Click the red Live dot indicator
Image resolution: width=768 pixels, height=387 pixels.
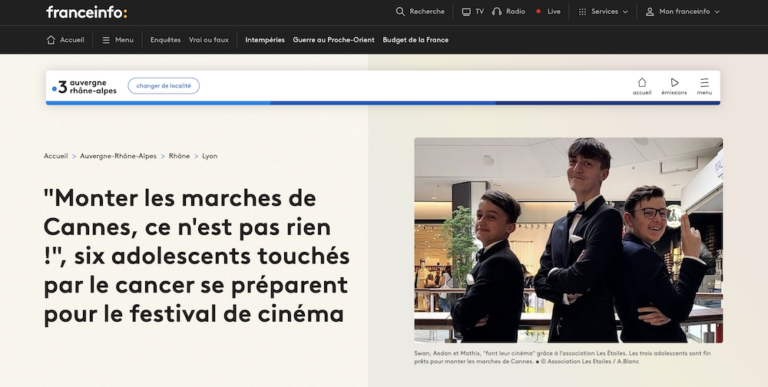[x=538, y=11]
